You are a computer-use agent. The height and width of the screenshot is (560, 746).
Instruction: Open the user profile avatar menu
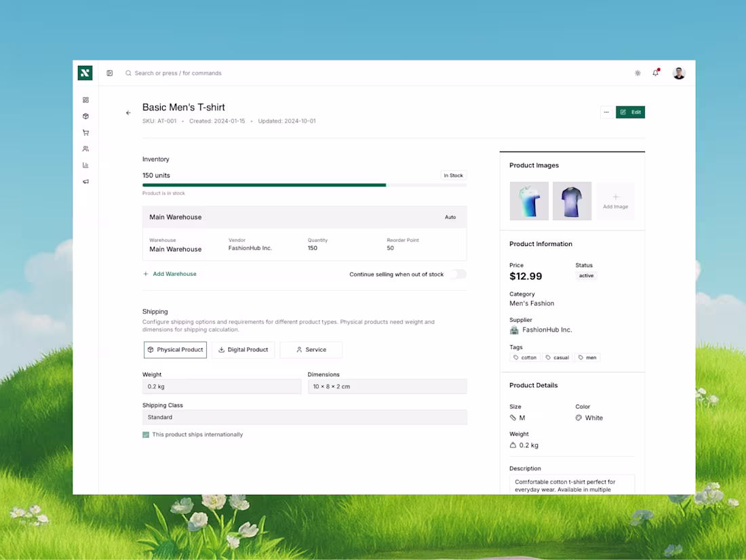[679, 73]
